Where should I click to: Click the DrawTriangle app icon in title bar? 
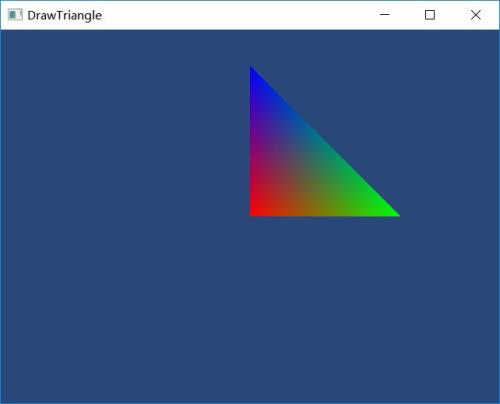coord(15,15)
